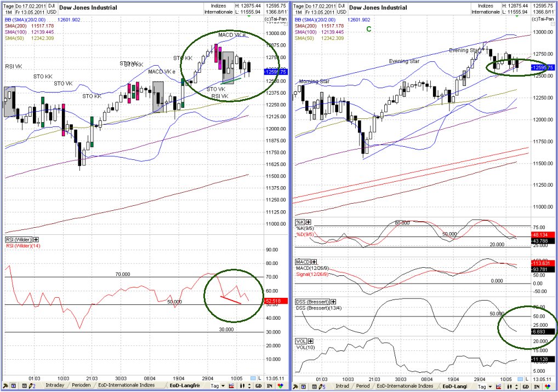Open the chart type icon beside Tag dropdown
The image size is (558, 392).
(x=231, y=387)
